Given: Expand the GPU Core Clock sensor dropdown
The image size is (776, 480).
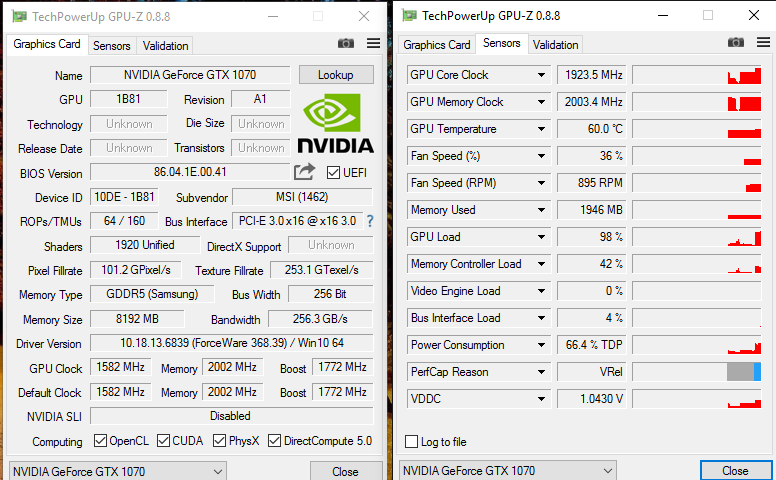Looking at the screenshot, I should [541, 75].
